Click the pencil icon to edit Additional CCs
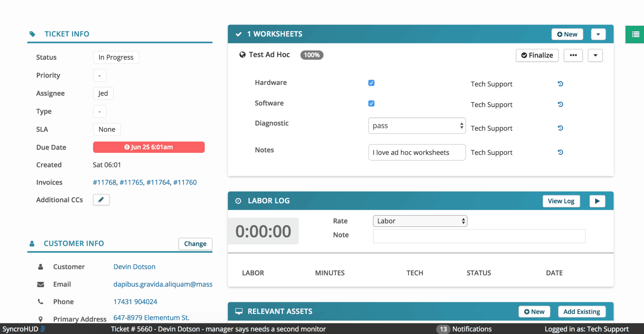The height and width of the screenshot is (334, 644). [101, 200]
